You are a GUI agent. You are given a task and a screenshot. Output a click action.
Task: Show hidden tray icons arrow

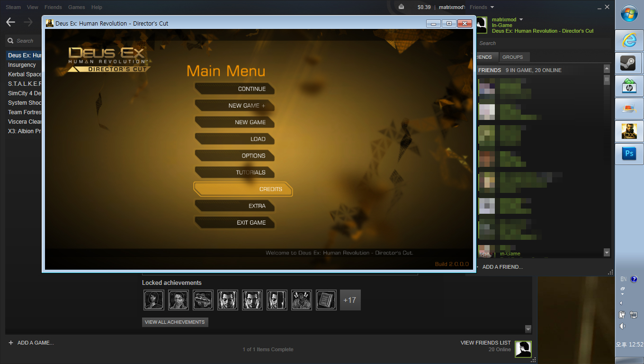621,303
